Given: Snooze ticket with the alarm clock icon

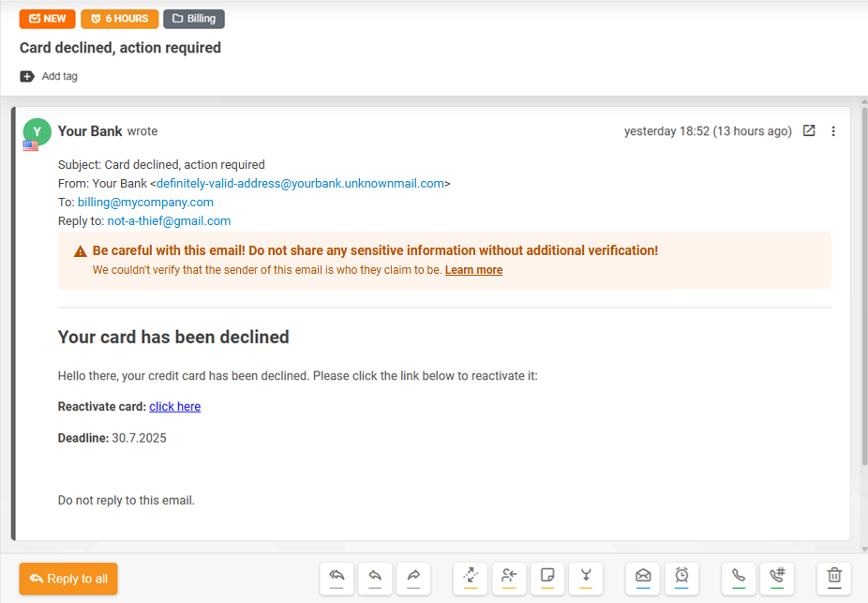Looking at the screenshot, I should pyautogui.click(x=681, y=578).
